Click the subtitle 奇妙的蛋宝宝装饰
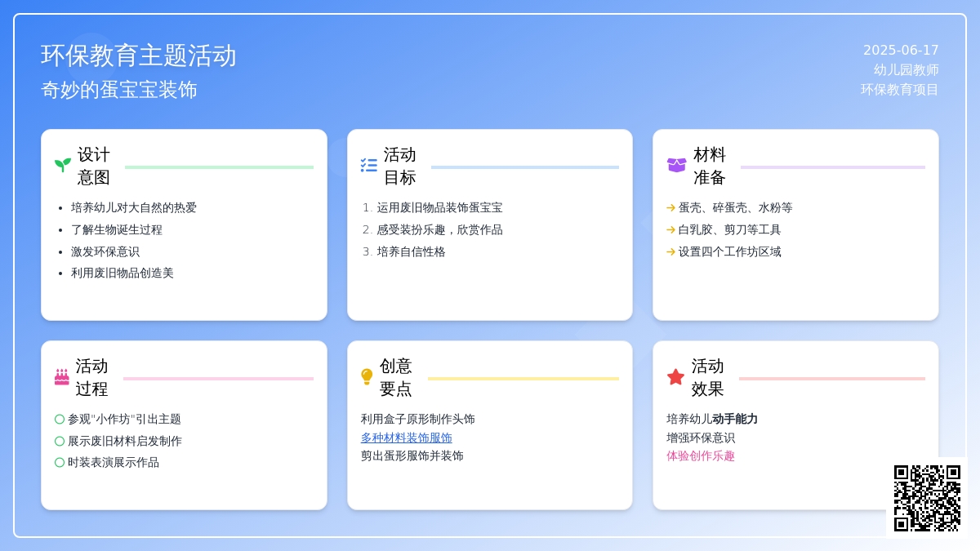Screen dimensions: 980x551 coord(119,90)
